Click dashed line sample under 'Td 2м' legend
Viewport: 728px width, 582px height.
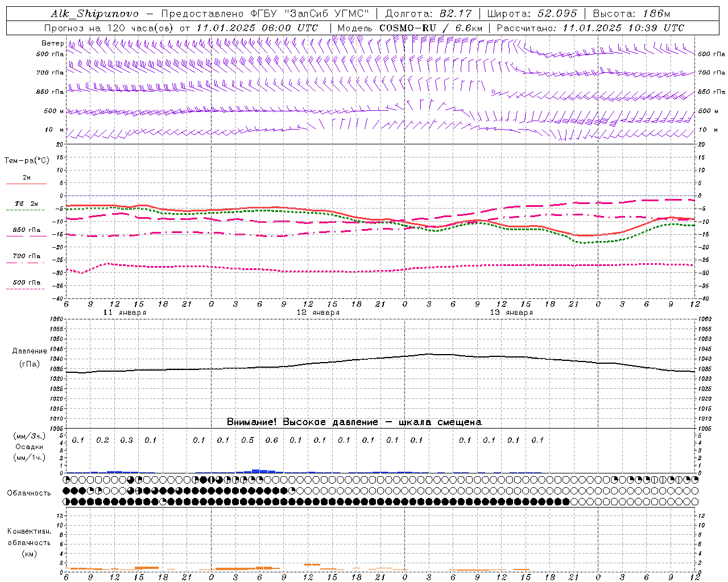(25, 210)
